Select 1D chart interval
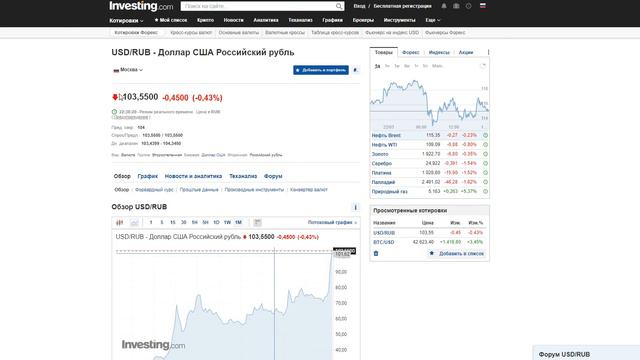The height and width of the screenshot is (360, 640). (x=216, y=222)
